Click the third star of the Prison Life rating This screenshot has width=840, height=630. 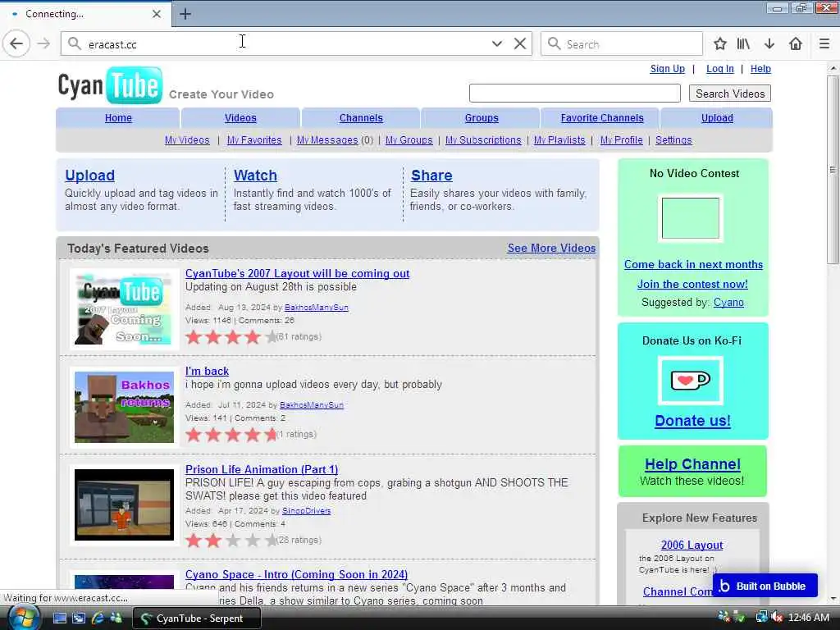[x=232, y=541]
